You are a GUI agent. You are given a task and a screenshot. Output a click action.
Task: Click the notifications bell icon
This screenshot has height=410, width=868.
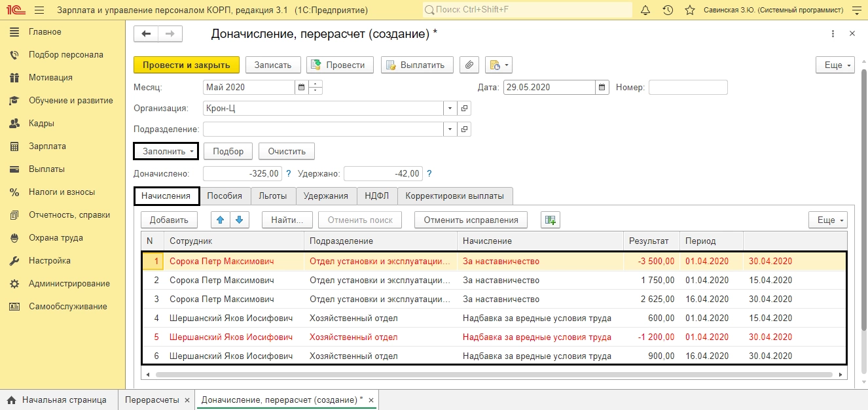coord(645,10)
